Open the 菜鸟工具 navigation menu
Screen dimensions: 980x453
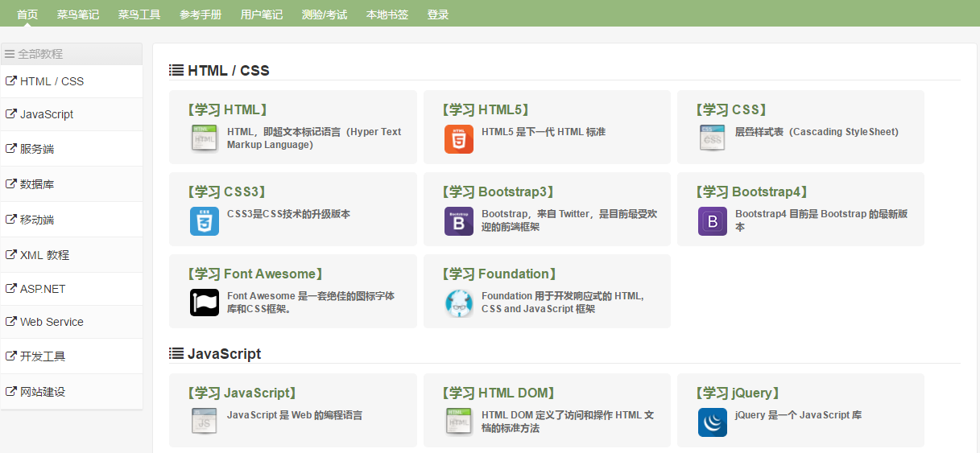(139, 14)
